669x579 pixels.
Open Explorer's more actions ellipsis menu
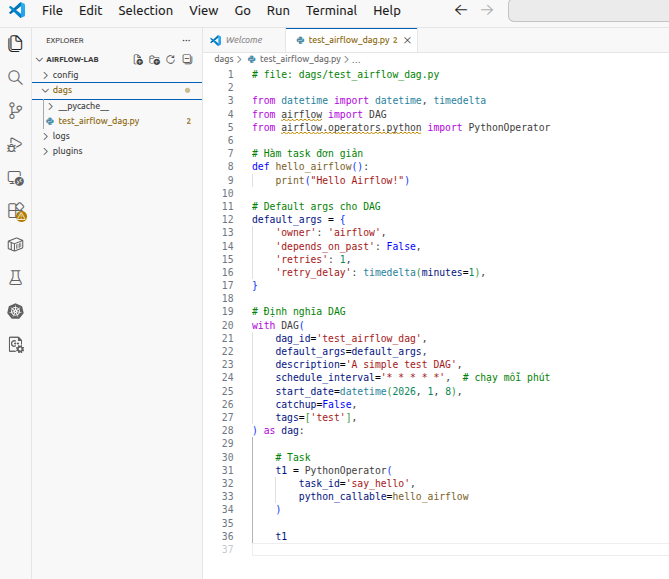coord(186,40)
